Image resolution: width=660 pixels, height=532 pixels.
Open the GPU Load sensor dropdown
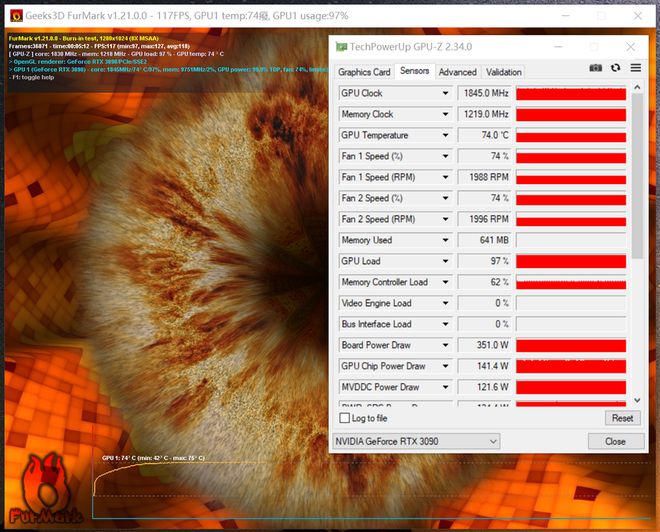(x=445, y=261)
